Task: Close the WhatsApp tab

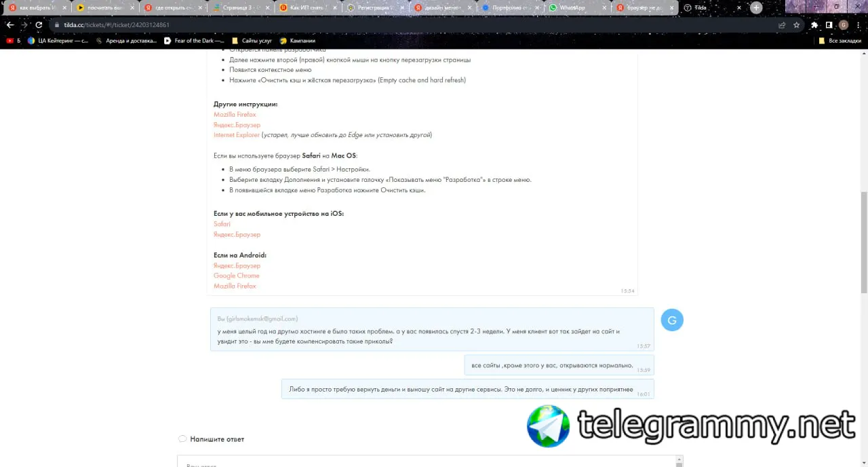Action: (x=603, y=8)
